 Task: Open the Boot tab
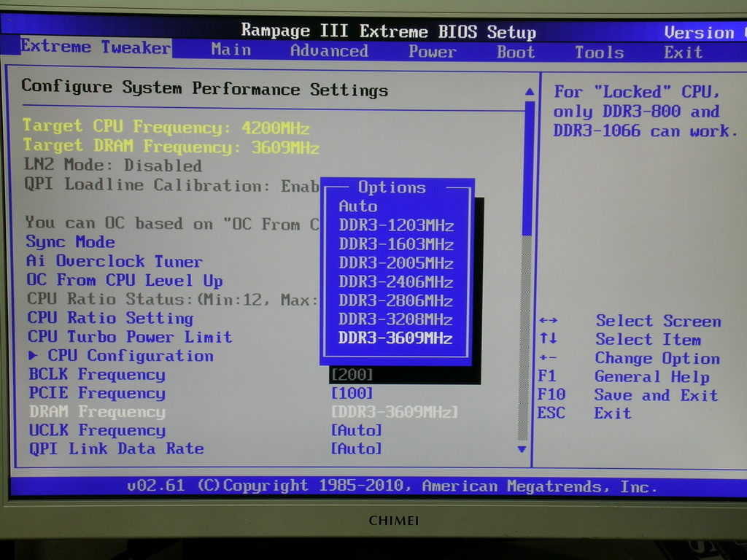click(x=516, y=52)
